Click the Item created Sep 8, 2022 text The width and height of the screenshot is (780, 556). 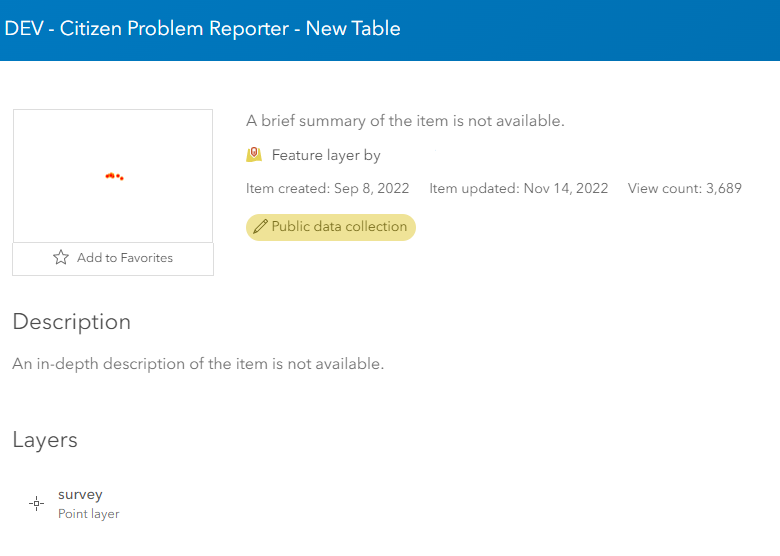[328, 188]
